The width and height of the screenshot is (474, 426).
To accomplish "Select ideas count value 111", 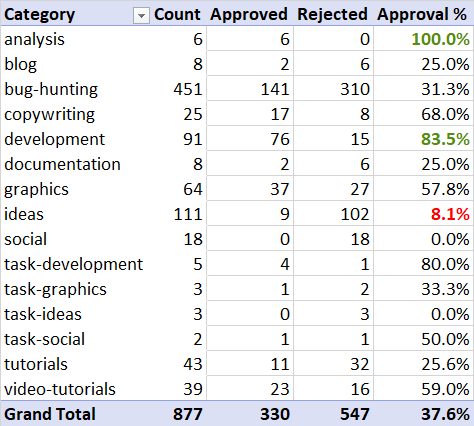I will point(188,214).
